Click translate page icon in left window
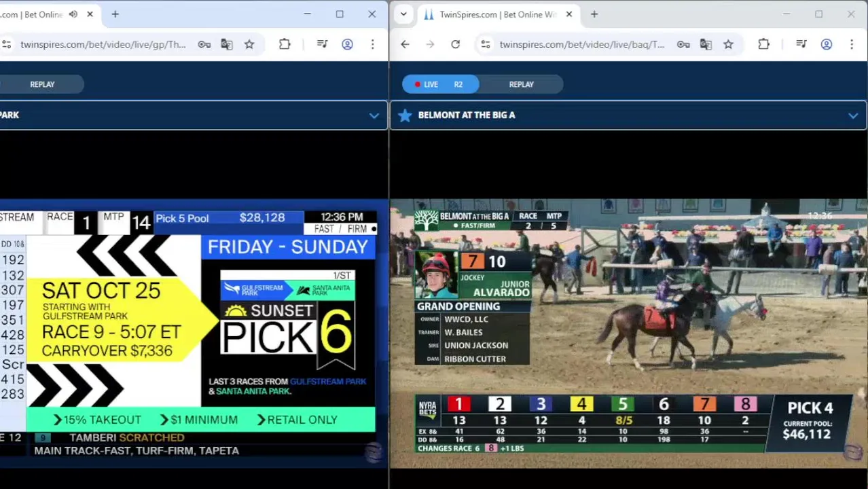This screenshot has height=489, width=868. [227, 44]
